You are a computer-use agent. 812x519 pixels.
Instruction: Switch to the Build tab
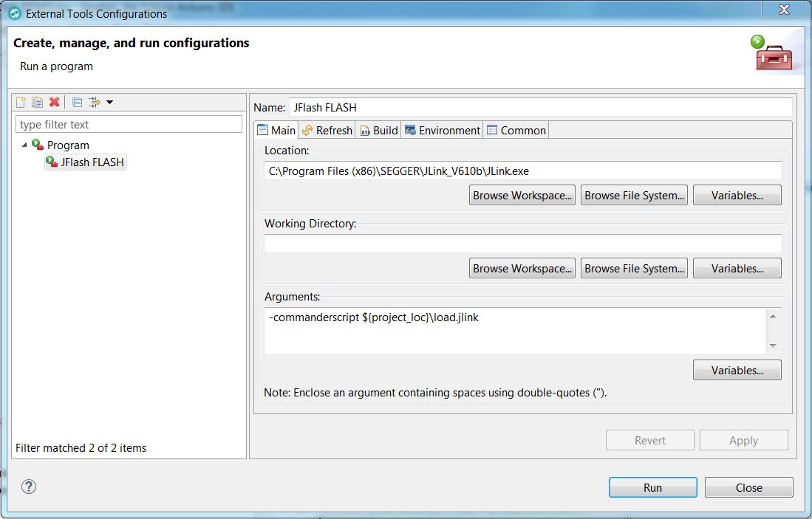click(x=378, y=130)
